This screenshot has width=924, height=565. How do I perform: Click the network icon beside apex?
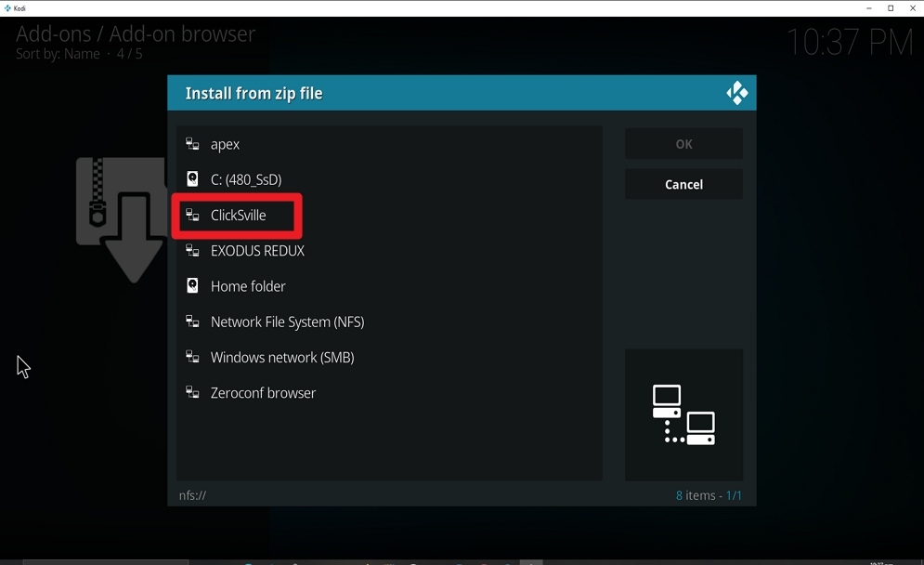click(x=192, y=143)
